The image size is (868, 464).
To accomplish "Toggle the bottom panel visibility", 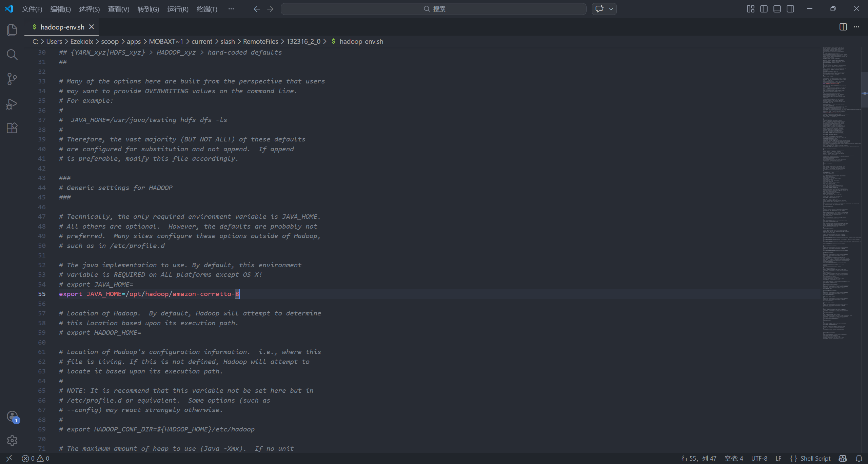I will (777, 9).
